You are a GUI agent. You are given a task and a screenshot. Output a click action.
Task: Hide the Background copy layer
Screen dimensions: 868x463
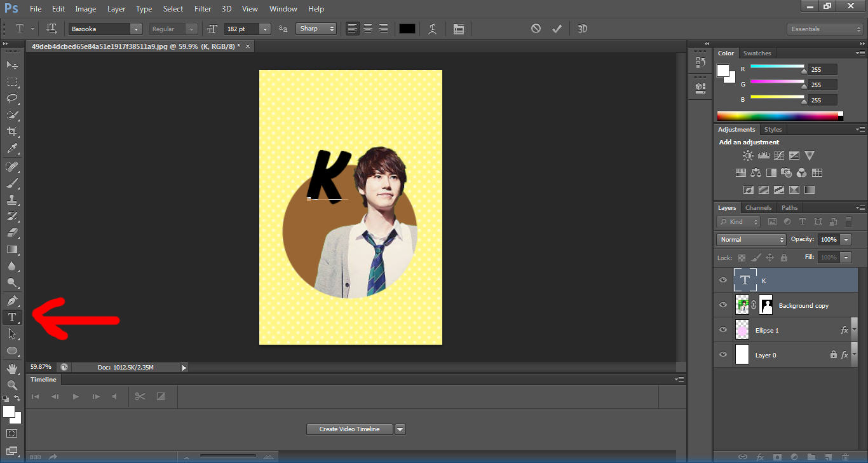click(x=722, y=305)
